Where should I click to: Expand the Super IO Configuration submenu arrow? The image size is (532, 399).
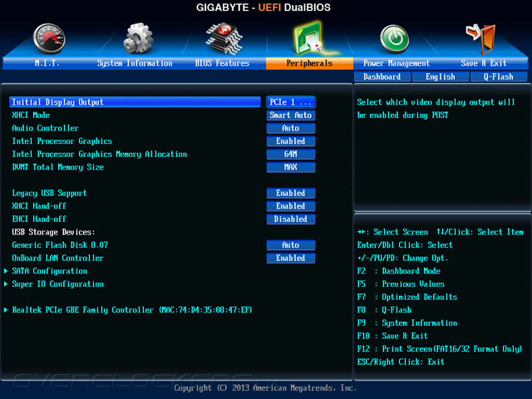(x=6, y=284)
